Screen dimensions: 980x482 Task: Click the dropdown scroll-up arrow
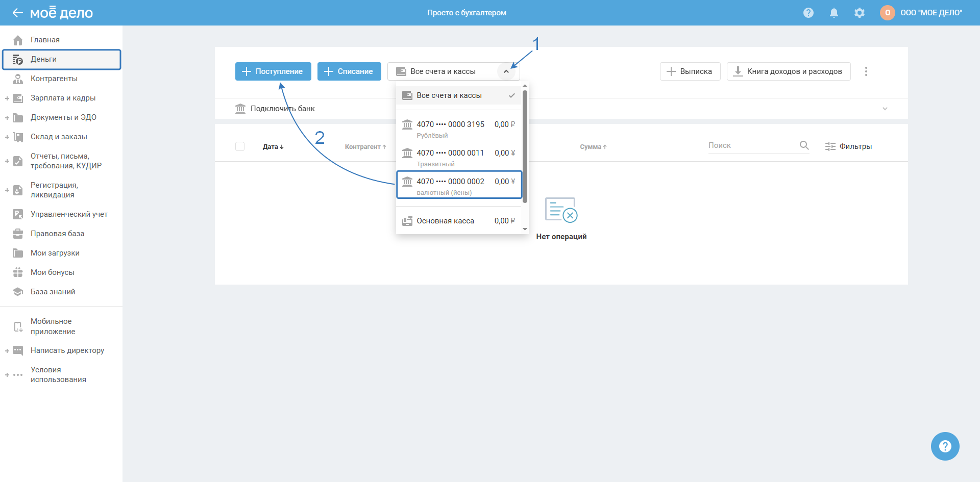(x=525, y=86)
